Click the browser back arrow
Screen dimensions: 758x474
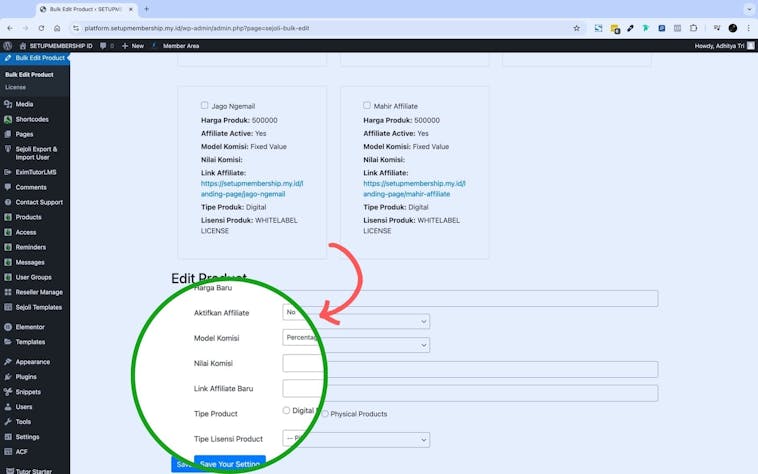12,28
